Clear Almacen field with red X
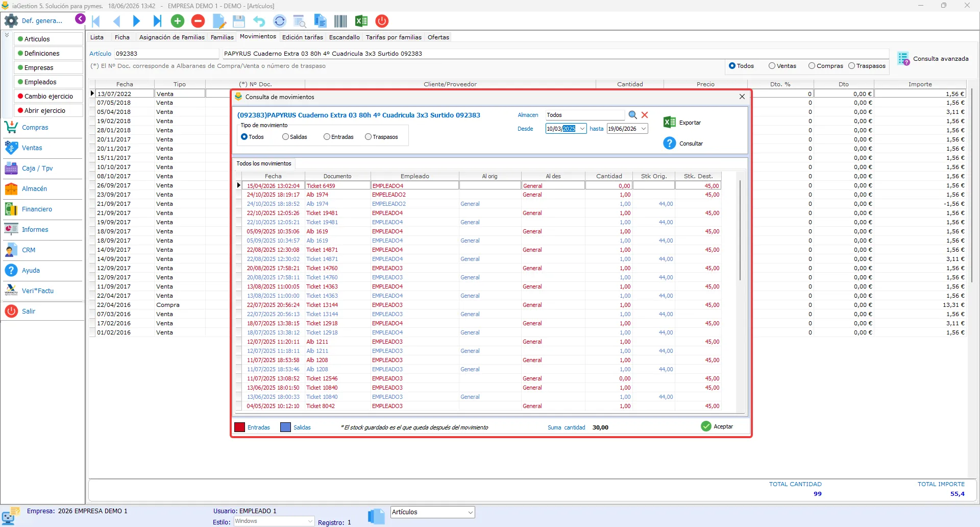The width and height of the screenshot is (980, 527). 645,115
